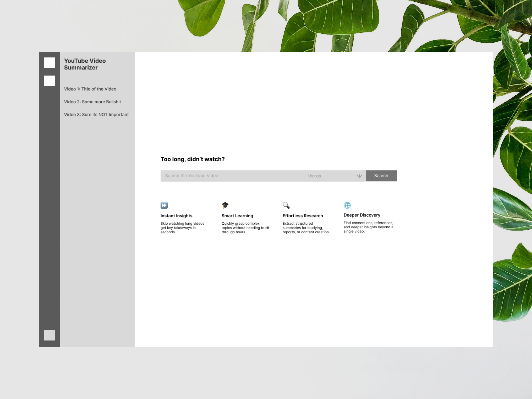Click the Words selector label

314,176
